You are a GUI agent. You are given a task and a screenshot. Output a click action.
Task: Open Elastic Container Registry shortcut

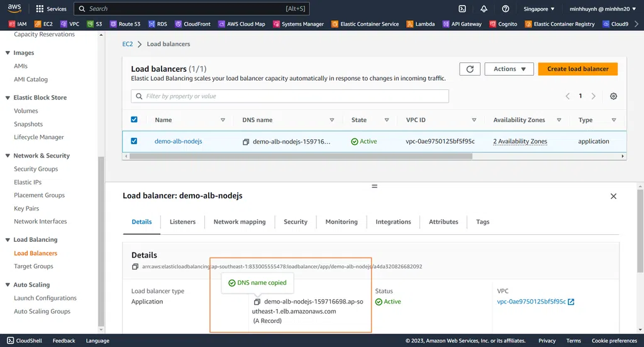point(560,24)
